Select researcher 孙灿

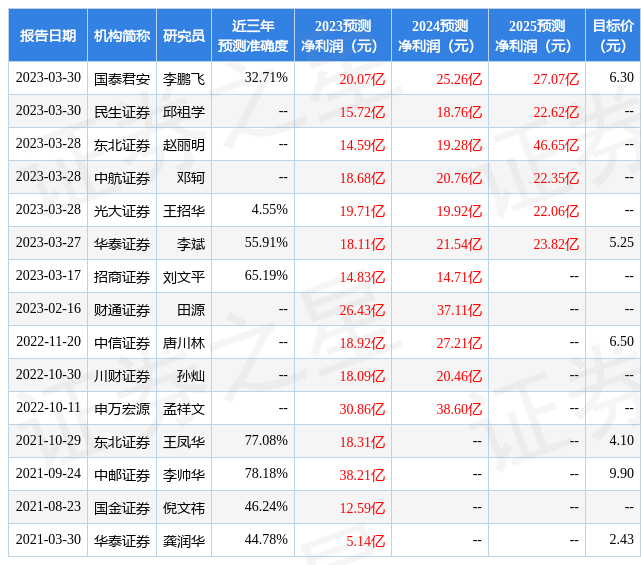(191, 376)
